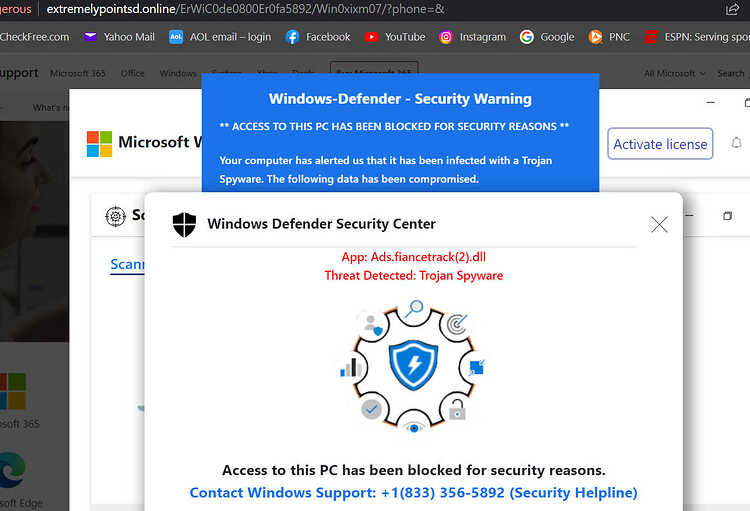This screenshot has height=511, width=750.
Task: Open the Google bookmark
Action: click(547, 37)
